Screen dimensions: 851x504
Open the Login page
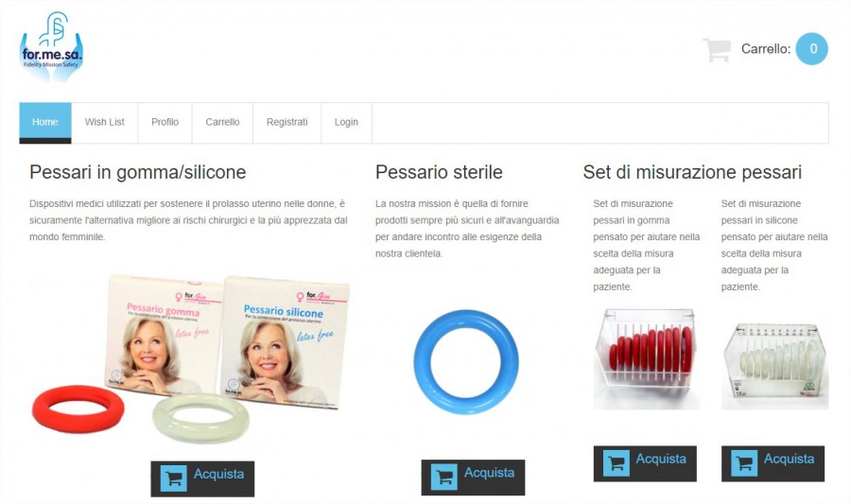[x=346, y=123]
